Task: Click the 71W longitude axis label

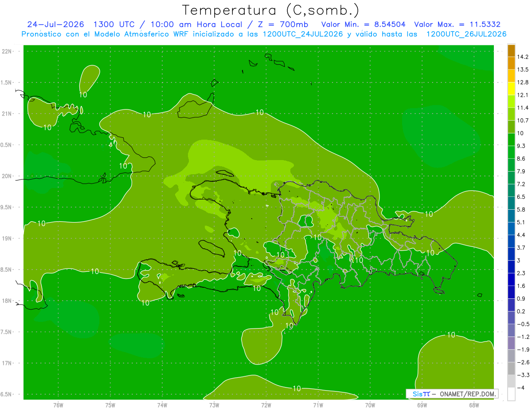Action: click(318, 405)
